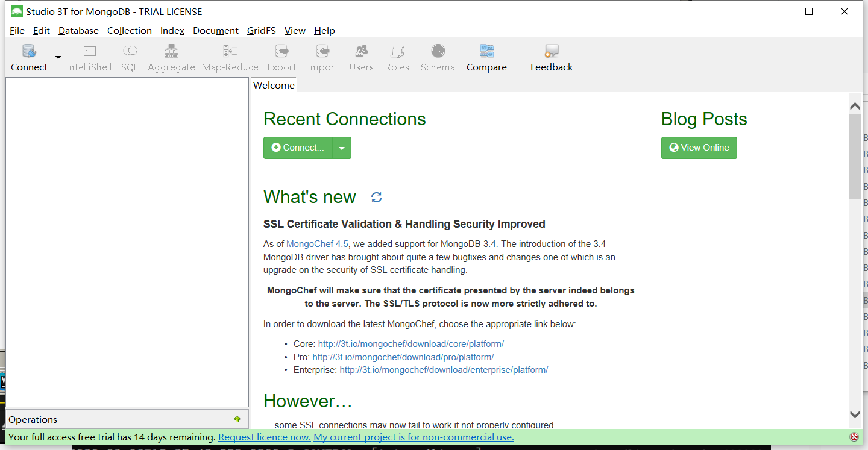Click the vertical scrollbar thumb
Viewport: 868px width, 450px height.
[855, 157]
